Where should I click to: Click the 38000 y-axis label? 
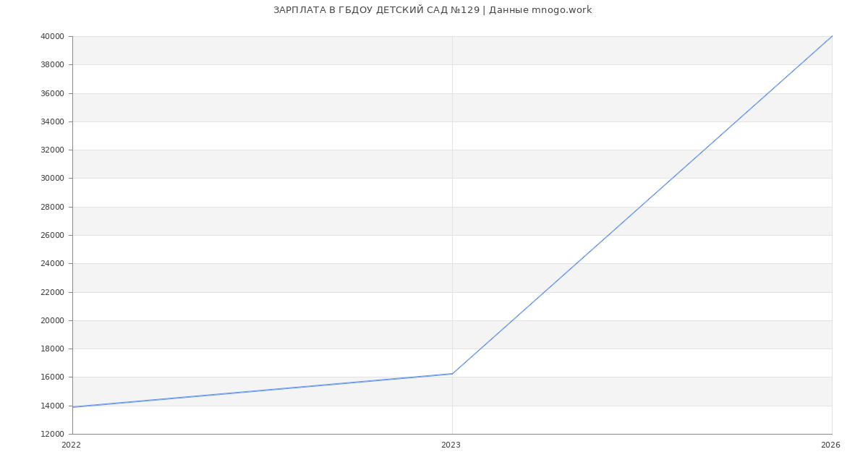(53, 64)
